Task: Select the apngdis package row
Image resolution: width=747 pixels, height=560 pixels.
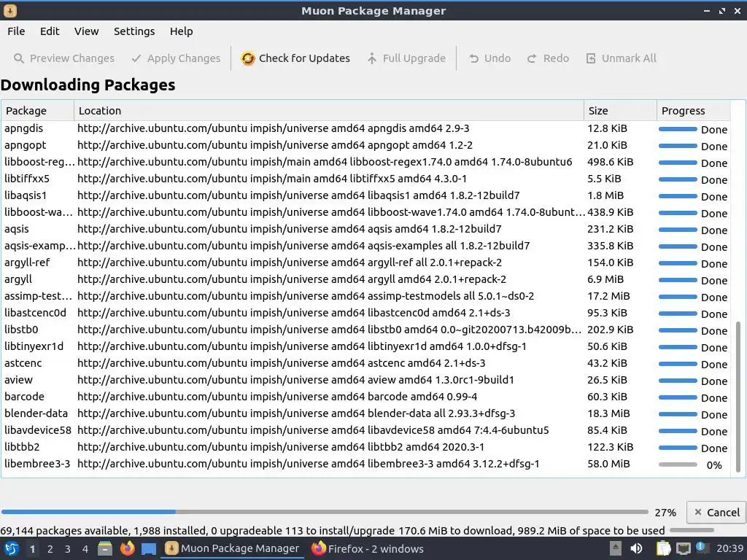Action: pos(365,128)
